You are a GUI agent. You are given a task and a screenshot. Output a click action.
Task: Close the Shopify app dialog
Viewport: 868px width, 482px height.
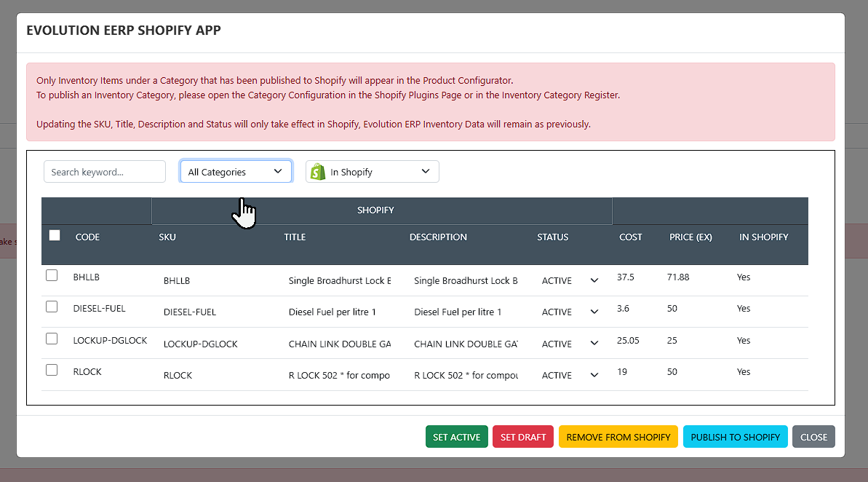[813, 437]
